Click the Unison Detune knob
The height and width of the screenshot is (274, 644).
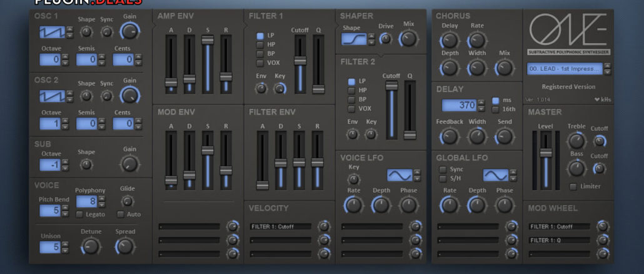(x=91, y=246)
